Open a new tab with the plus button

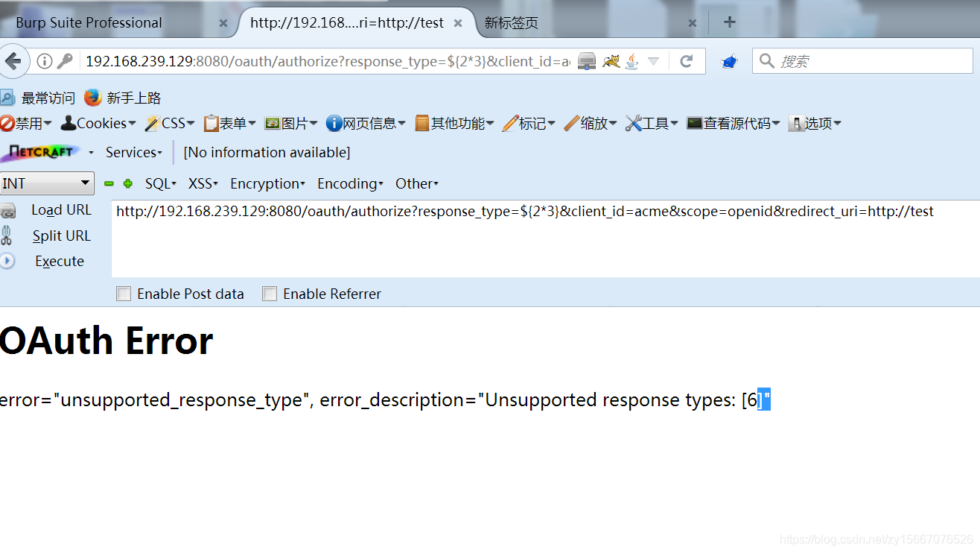pos(730,22)
